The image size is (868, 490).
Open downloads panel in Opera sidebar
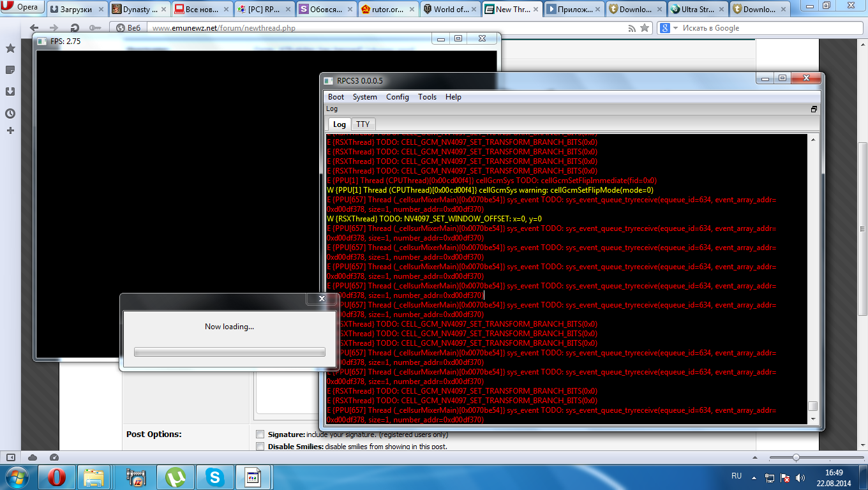10,91
